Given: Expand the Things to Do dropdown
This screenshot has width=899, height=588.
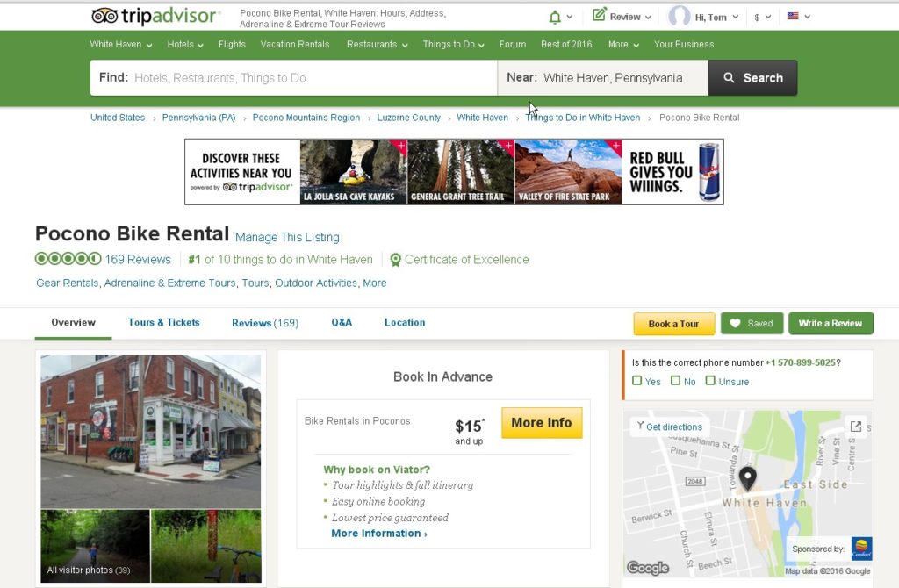Looking at the screenshot, I should coord(454,44).
